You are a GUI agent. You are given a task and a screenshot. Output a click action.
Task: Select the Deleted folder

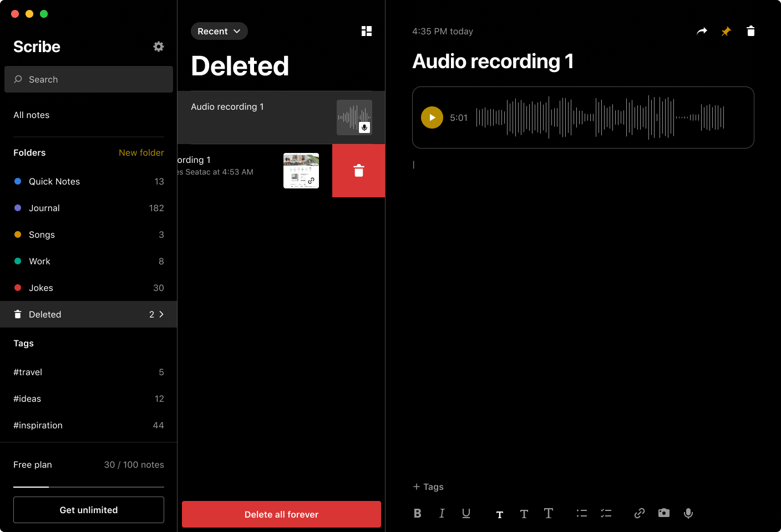click(89, 314)
